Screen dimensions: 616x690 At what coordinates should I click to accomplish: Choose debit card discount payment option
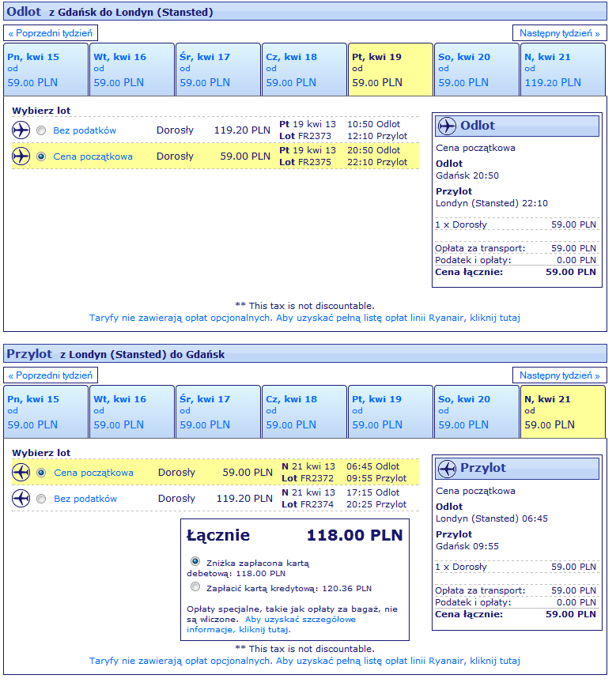(195, 561)
